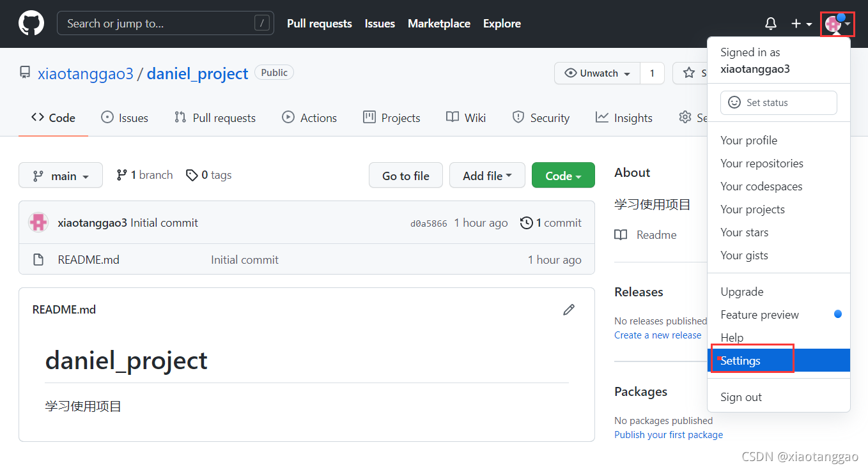868x470 pixels.
Task: Expand the green Code dropdown
Action: pyautogui.click(x=563, y=176)
